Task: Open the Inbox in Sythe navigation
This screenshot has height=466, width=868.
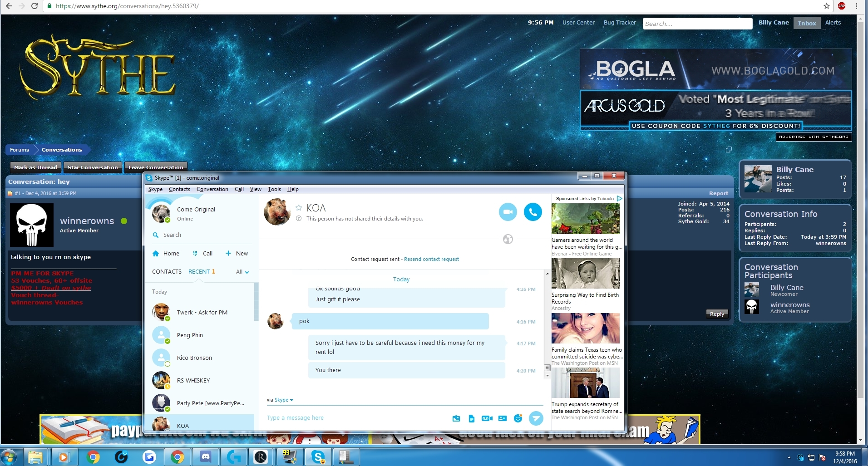Action: coord(807,23)
